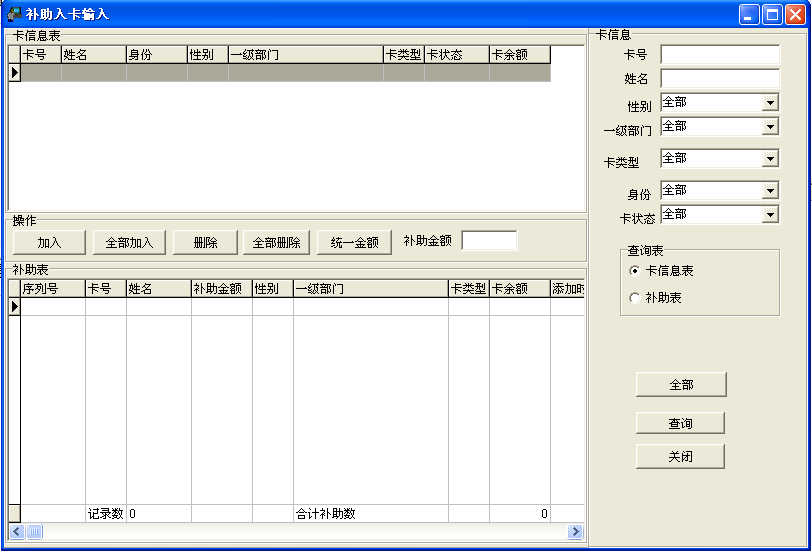Click the 全部加入 button
This screenshot has height=551, width=812.
(129, 242)
